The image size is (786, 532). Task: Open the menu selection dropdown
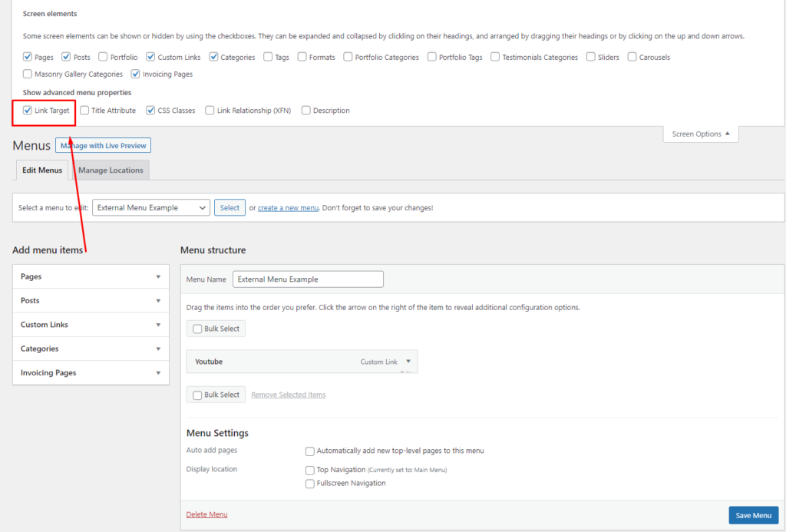click(x=150, y=207)
